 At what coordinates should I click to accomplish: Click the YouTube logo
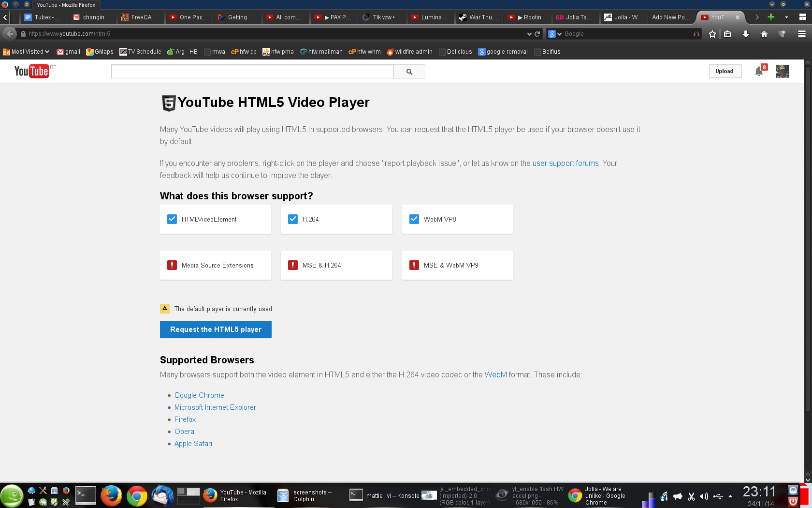coord(32,71)
